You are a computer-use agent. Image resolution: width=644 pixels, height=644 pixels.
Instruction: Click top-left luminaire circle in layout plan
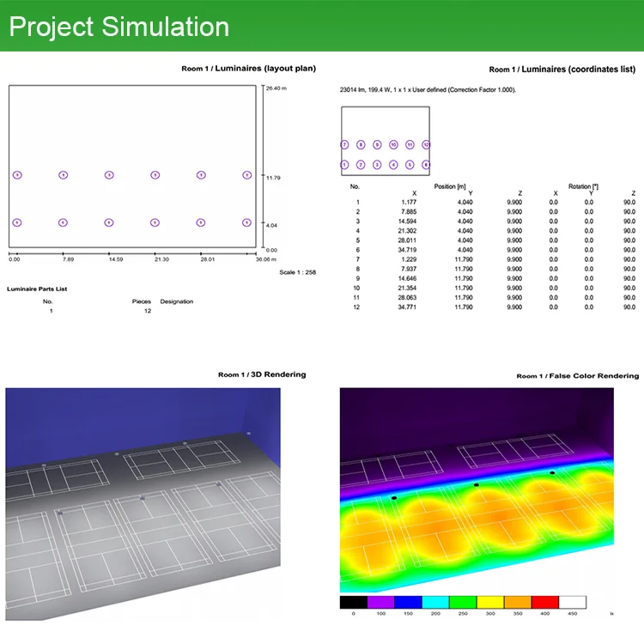(17, 175)
